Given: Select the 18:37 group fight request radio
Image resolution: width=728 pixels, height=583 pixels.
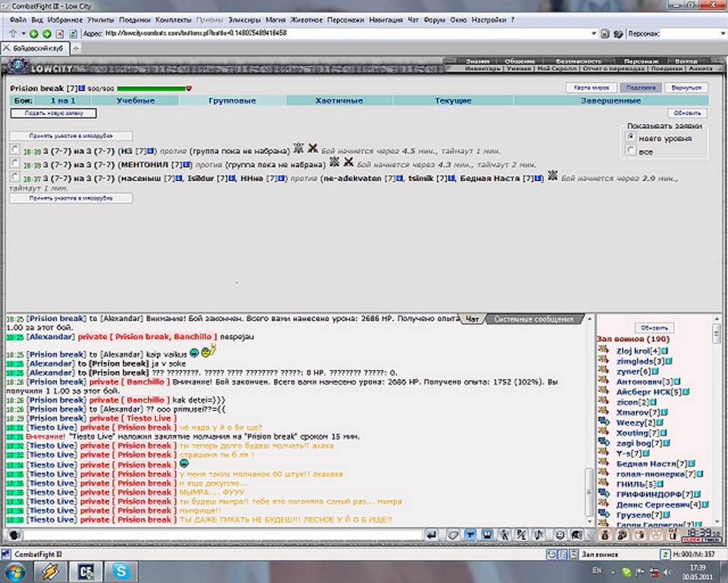Looking at the screenshot, I should 15,177.
